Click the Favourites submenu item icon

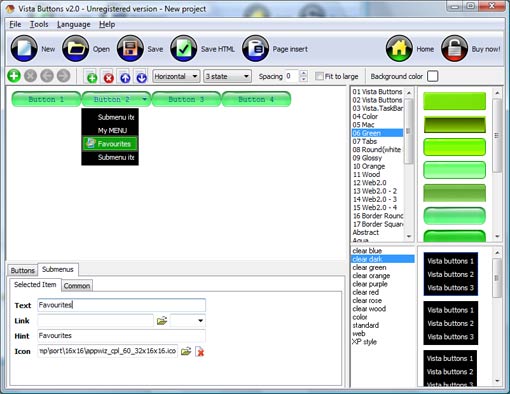[90, 143]
